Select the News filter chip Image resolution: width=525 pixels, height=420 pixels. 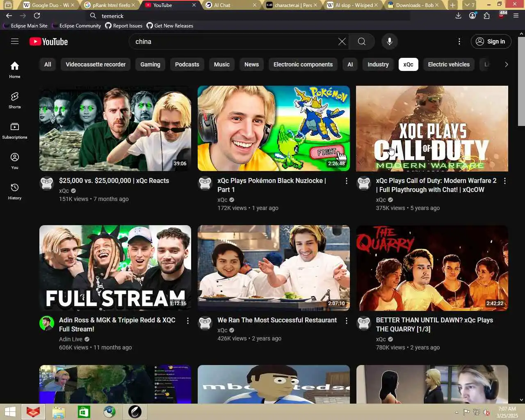pos(251,64)
